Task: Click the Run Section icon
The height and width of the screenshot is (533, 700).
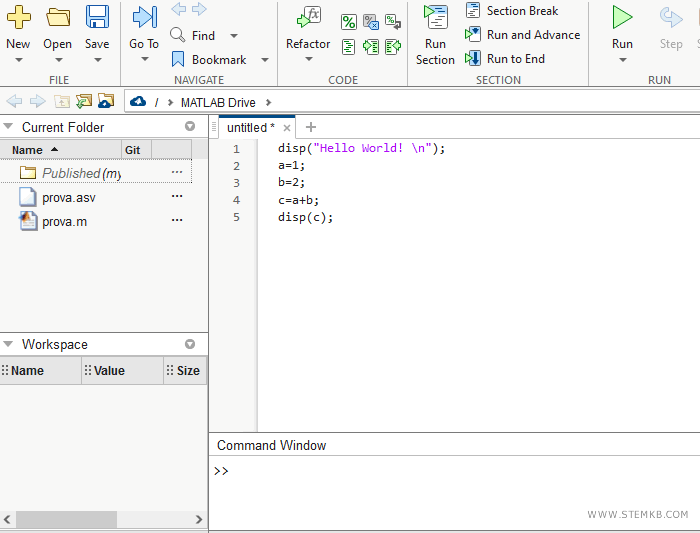Action: (435, 17)
